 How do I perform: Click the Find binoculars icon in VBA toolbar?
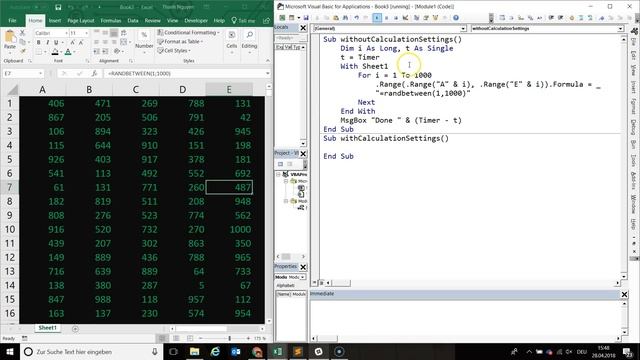click(345, 18)
